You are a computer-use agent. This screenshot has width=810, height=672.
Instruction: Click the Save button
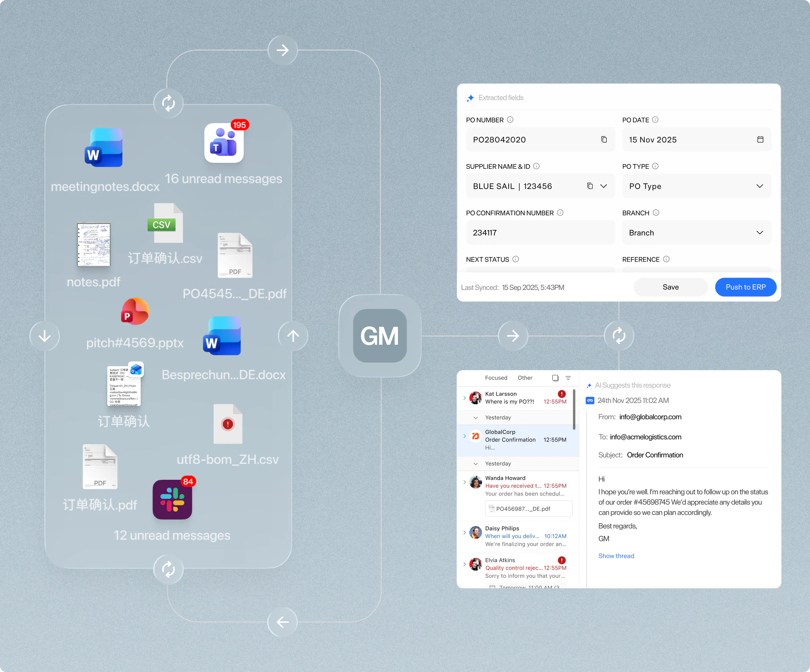tap(670, 287)
